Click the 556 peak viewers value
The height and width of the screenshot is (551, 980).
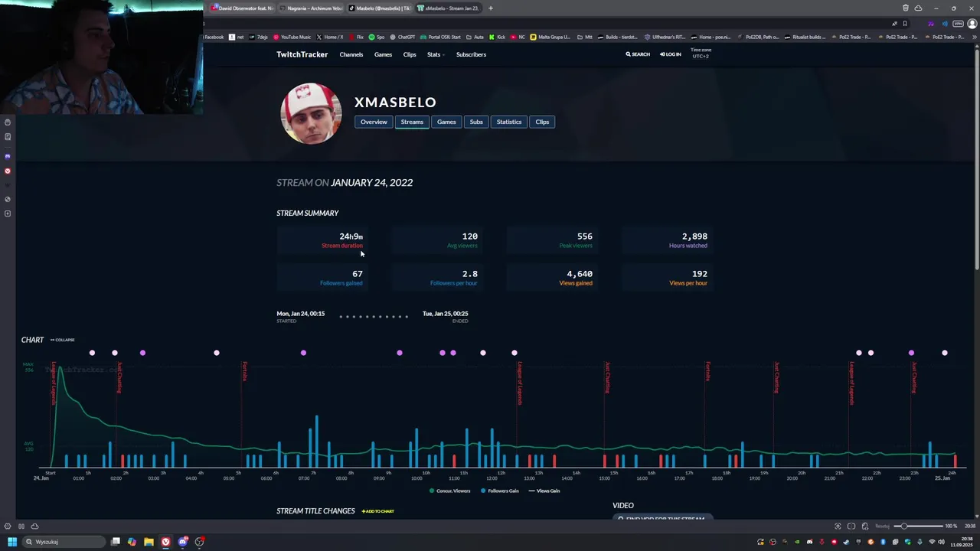584,236
